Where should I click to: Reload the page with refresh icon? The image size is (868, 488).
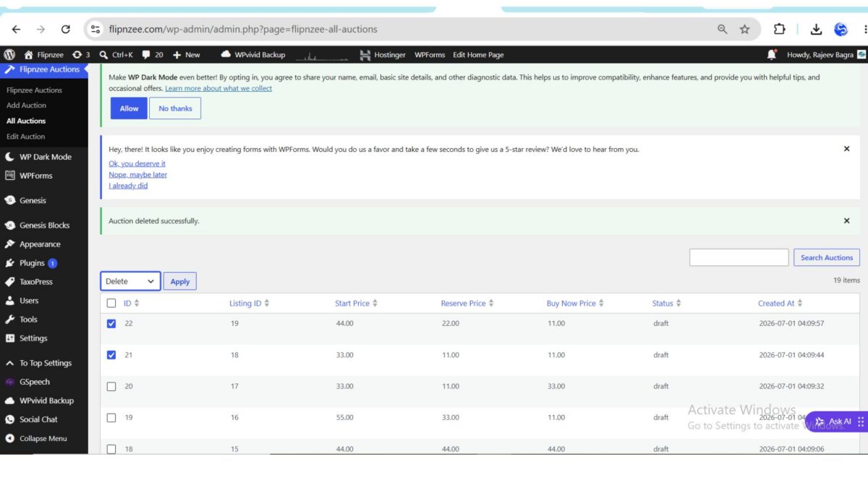click(x=66, y=30)
